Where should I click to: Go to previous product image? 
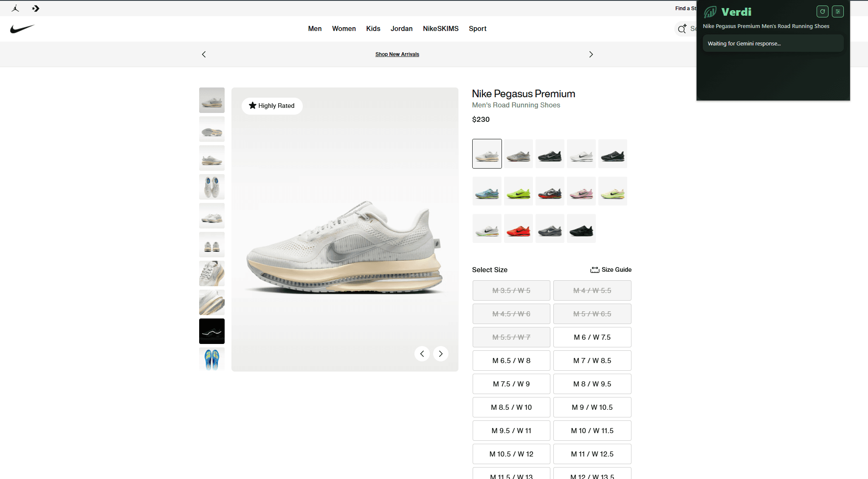click(422, 354)
